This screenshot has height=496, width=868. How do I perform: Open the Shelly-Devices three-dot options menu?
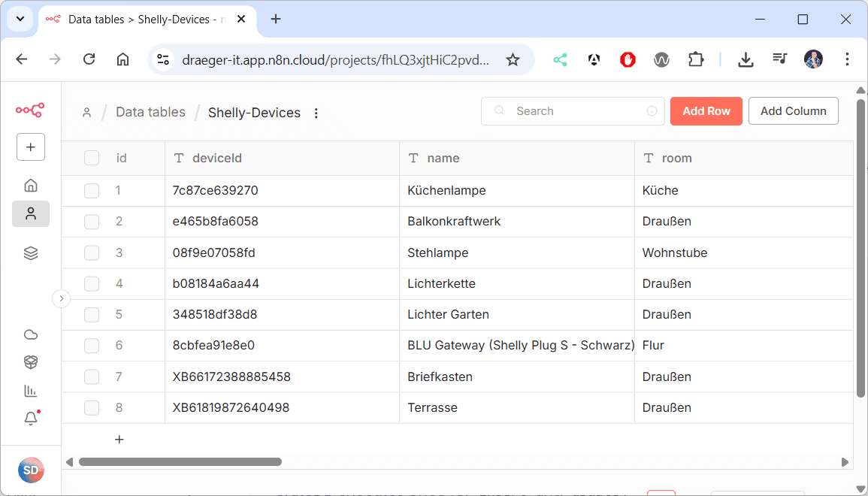point(316,113)
